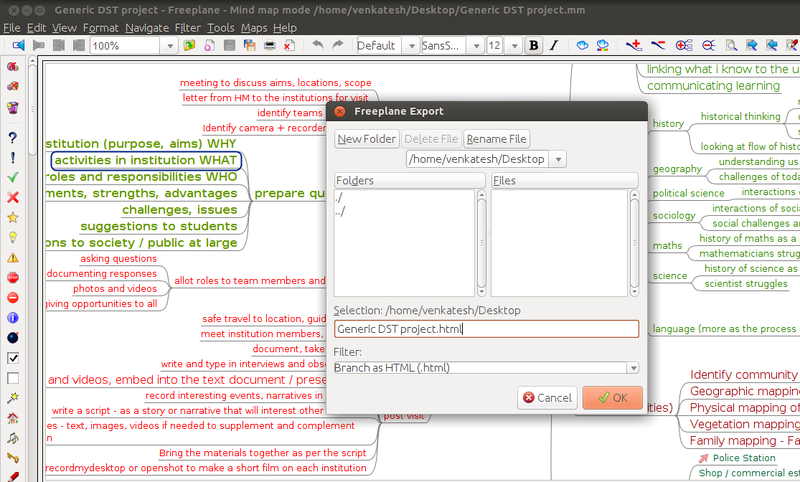
Task: Toggle bold text formatting
Action: coord(534,45)
